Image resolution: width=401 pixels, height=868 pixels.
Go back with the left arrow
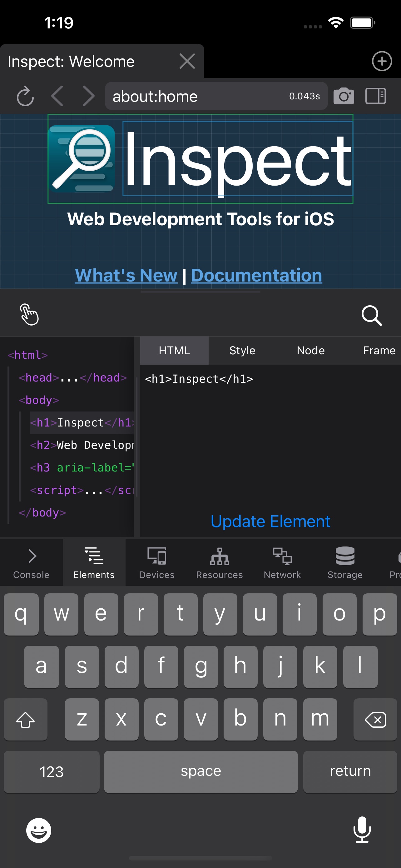(x=57, y=96)
